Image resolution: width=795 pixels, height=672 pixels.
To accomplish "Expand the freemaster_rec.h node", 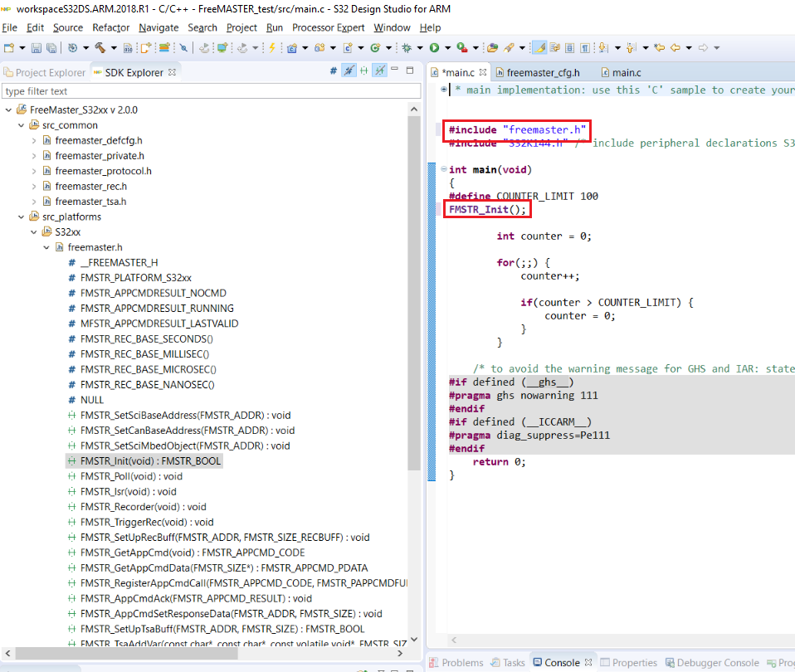I will click(x=34, y=186).
